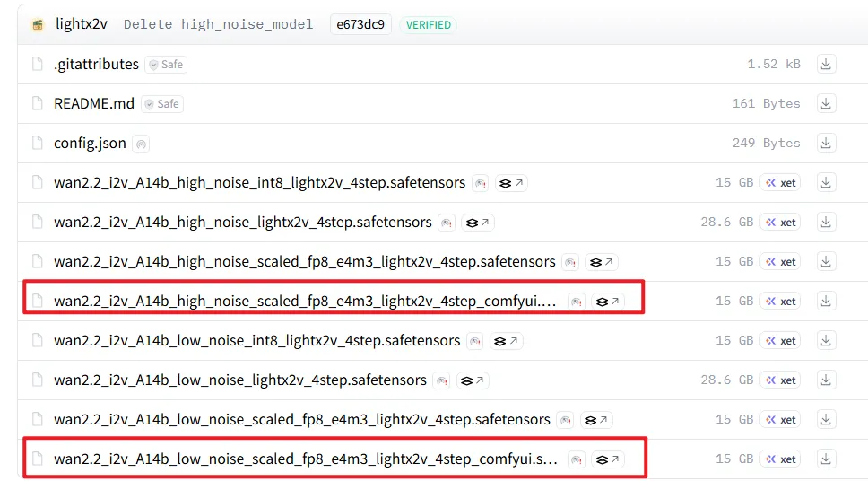Open the wan2.2_i2v_A14b_low_noise_scaled_fp8_e4m3_lightx2v_4step.safetensors file
The width and height of the screenshot is (868, 481).
[301, 420]
